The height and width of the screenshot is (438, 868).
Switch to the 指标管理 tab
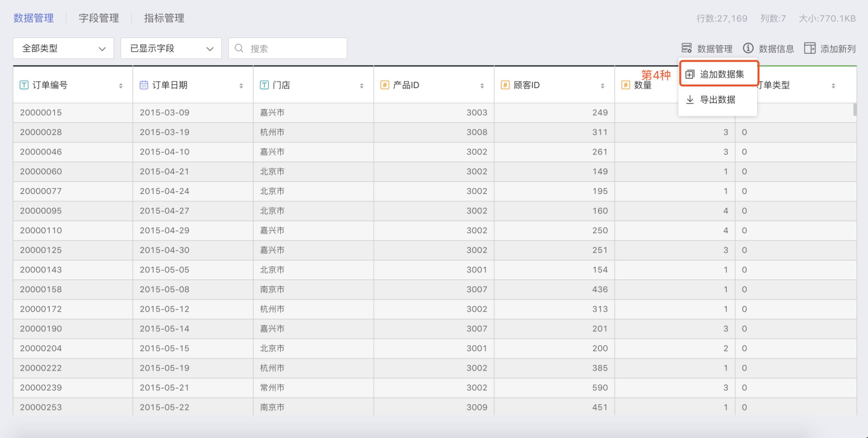164,18
